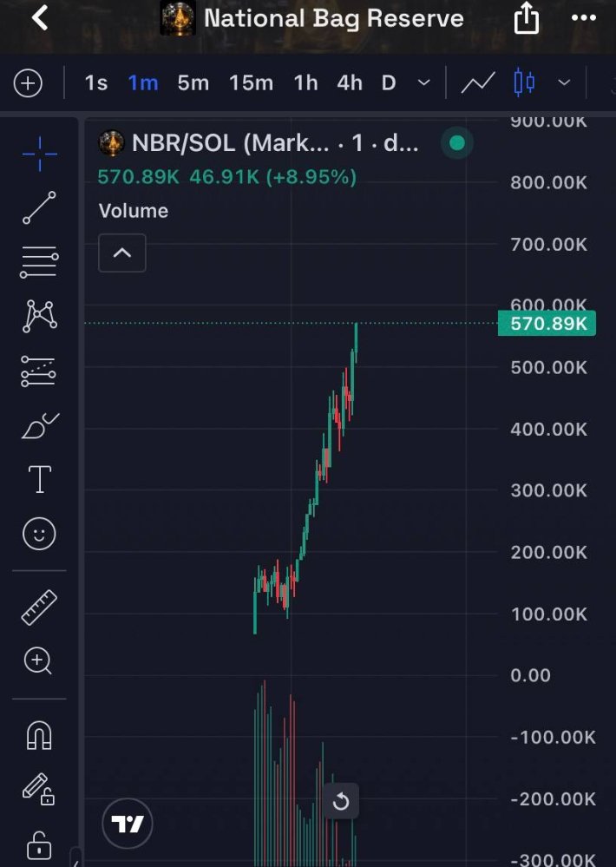Activate the zoom-in magnifier tool
This screenshot has height=867, width=616.
click(38, 660)
